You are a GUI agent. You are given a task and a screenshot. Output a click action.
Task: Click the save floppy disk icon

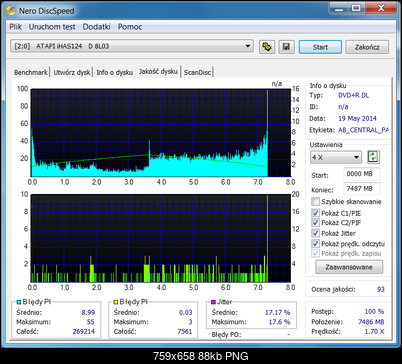click(x=286, y=47)
